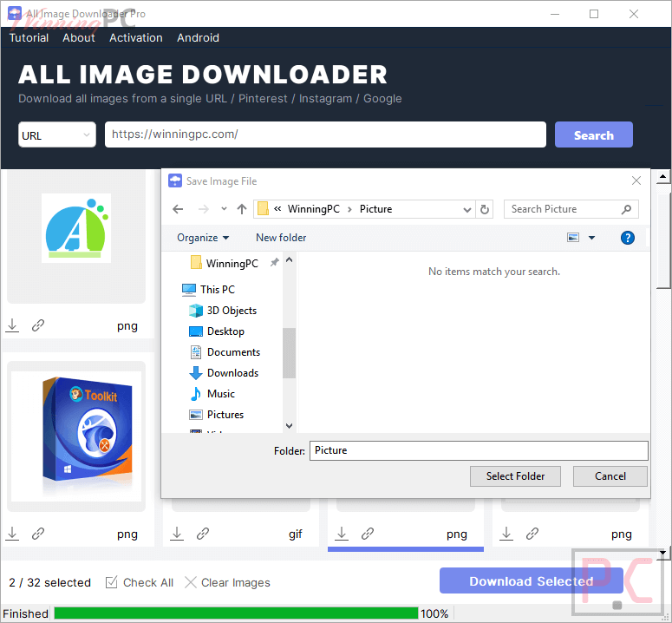Select 3D Objects folder

[223, 311]
